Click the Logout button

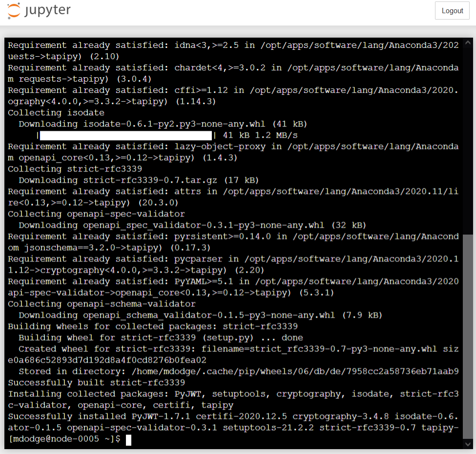(x=452, y=11)
